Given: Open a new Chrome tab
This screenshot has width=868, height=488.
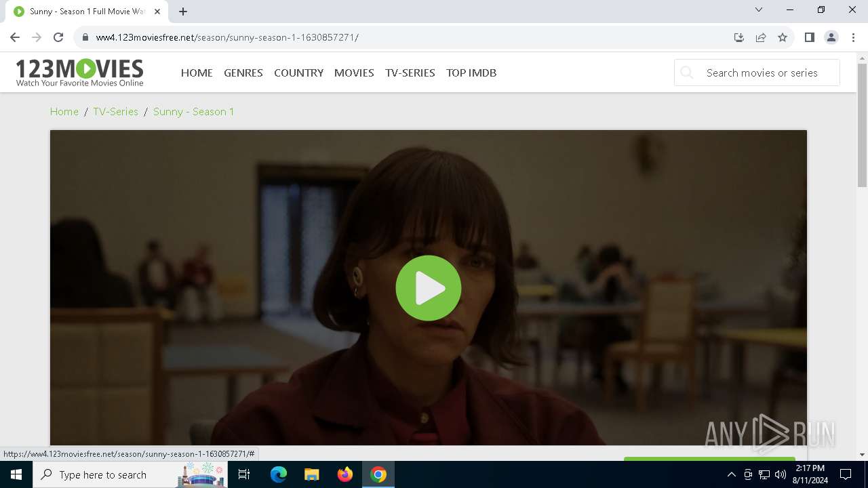Looking at the screenshot, I should click(x=183, y=12).
